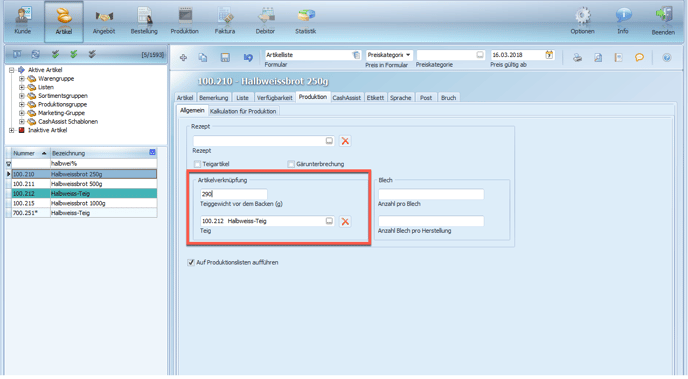Expand the Listen tree node
This screenshot has width=688, height=379.
[22, 87]
